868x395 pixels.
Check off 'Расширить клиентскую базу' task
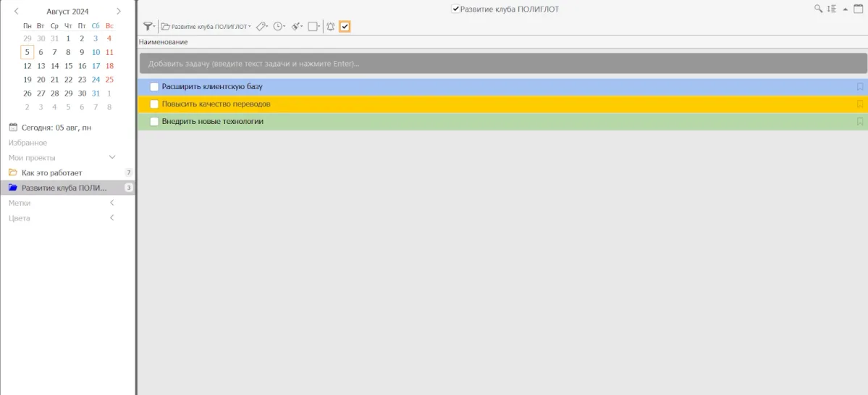[154, 87]
